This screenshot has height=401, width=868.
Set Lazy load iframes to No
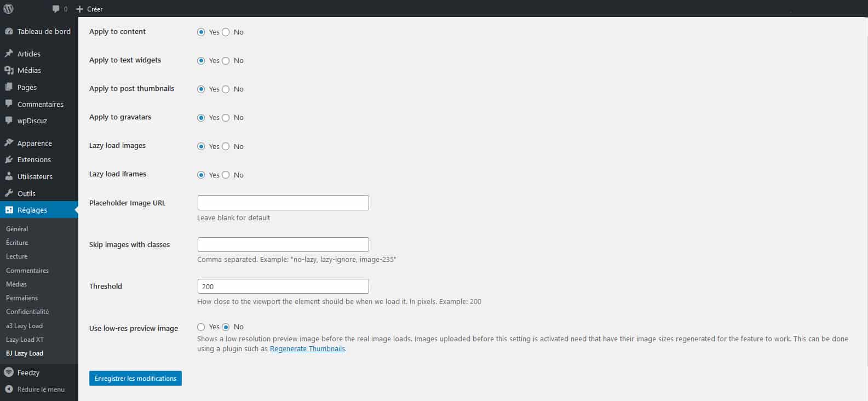[x=226, y=175]
